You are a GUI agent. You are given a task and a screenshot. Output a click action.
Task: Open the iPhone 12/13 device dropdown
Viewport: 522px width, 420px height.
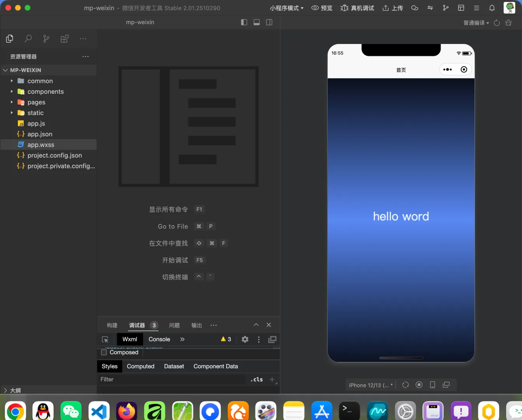[x=371, y=385]
